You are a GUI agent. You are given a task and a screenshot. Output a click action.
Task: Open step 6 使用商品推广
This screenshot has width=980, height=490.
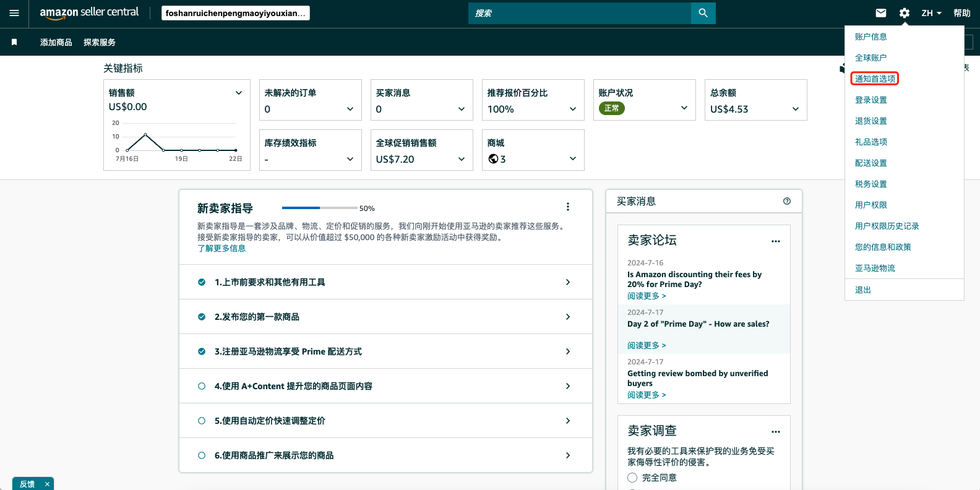click(385, 455)
